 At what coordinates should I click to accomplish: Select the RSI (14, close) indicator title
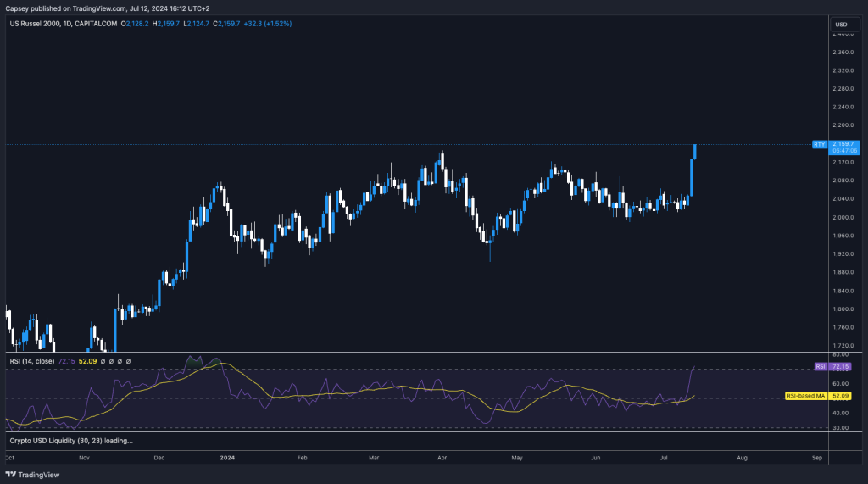[32, 361]
